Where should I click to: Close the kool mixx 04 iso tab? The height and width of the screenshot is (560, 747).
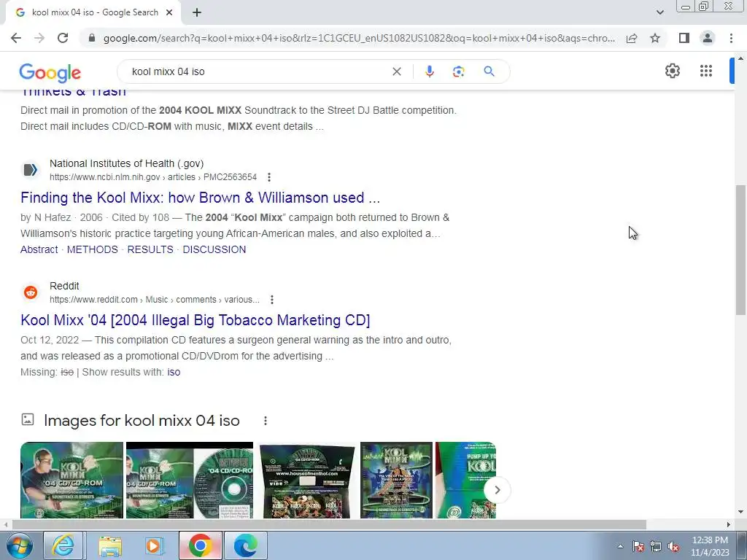169,13
